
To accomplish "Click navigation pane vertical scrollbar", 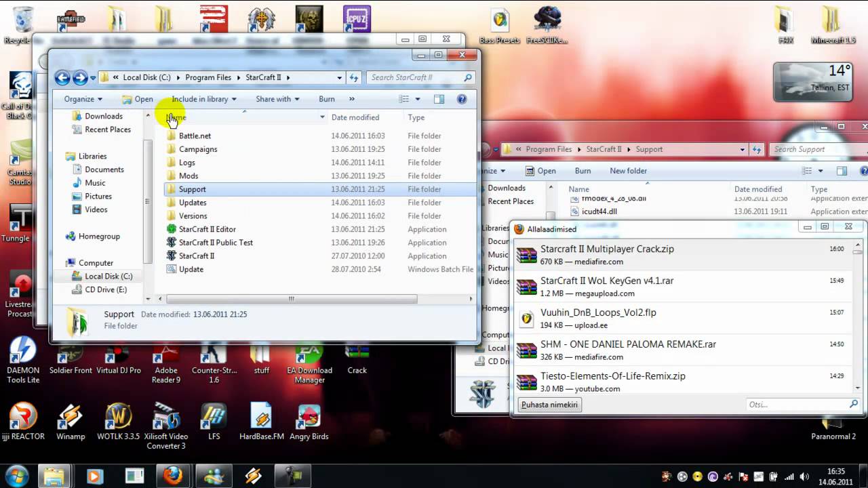I will pos(148,201).
